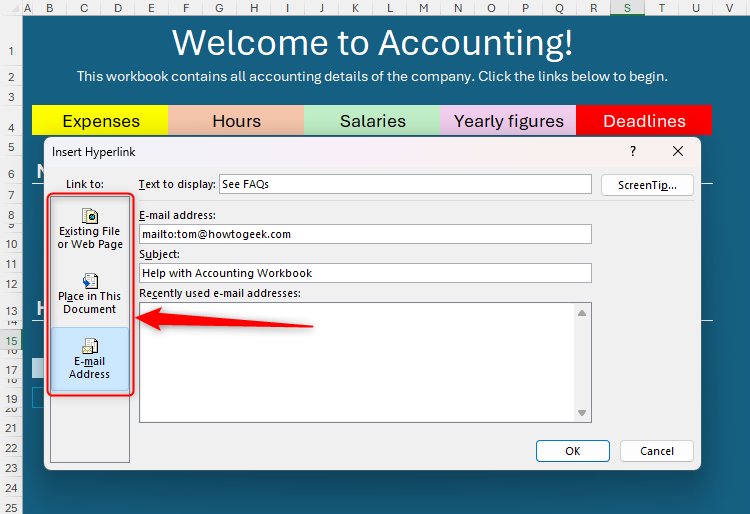Select Existing File or Web Page icon
Screen dimensions: 750x514
(90, 216)
